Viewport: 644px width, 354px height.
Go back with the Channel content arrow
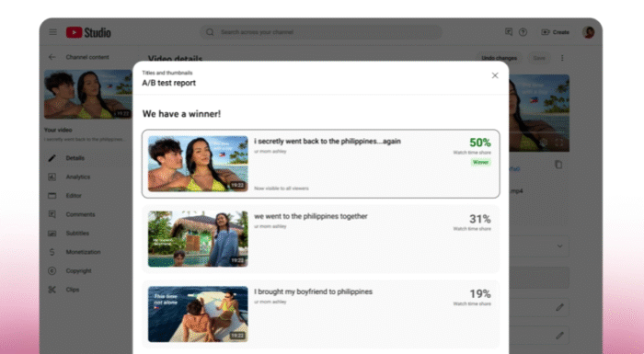click(52, 57)
